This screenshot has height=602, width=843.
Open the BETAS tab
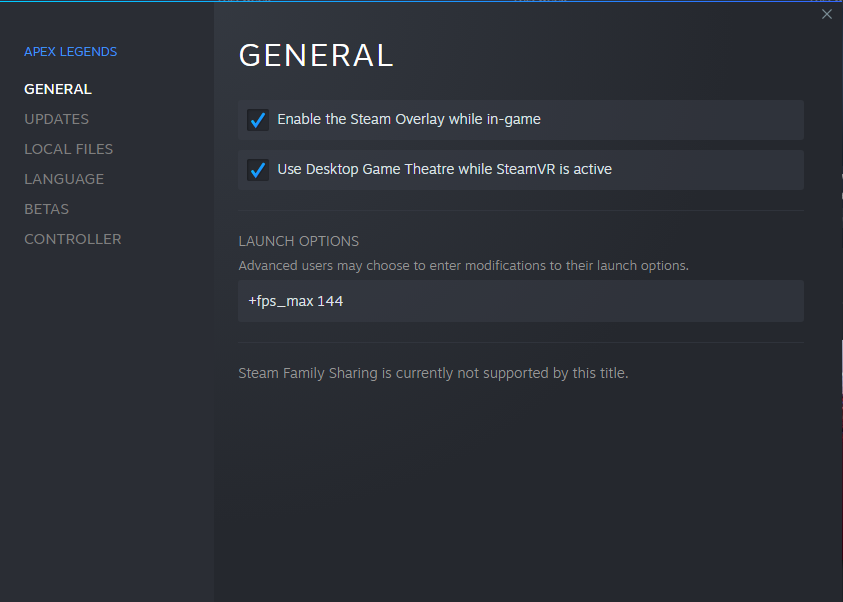(x=46, y=209)
